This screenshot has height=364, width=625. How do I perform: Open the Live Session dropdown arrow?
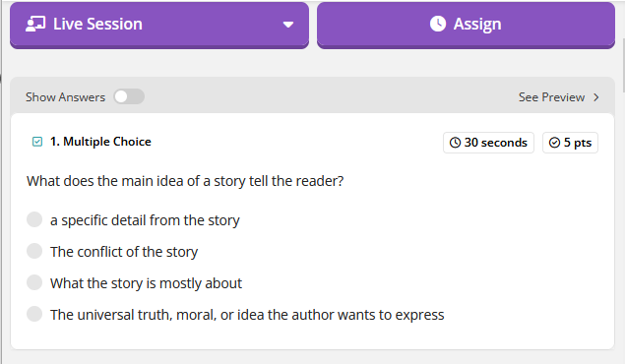287,25
